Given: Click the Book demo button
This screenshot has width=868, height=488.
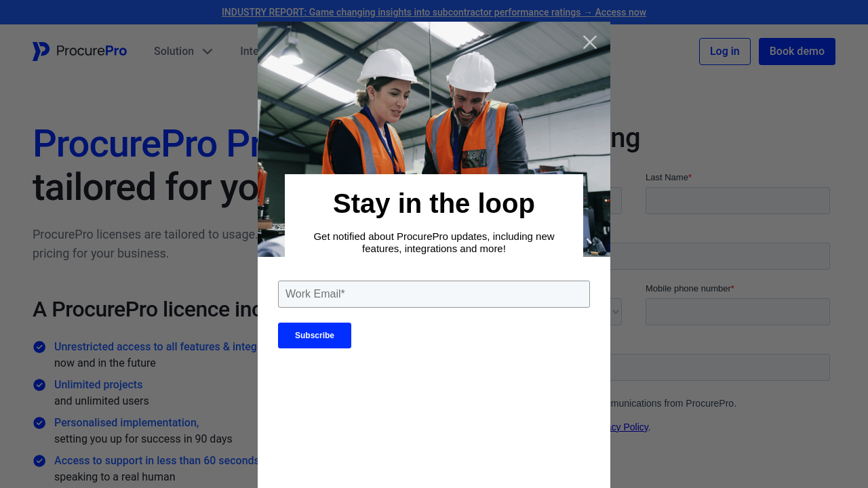Looking at the screenshot, I should pos(796,52).
